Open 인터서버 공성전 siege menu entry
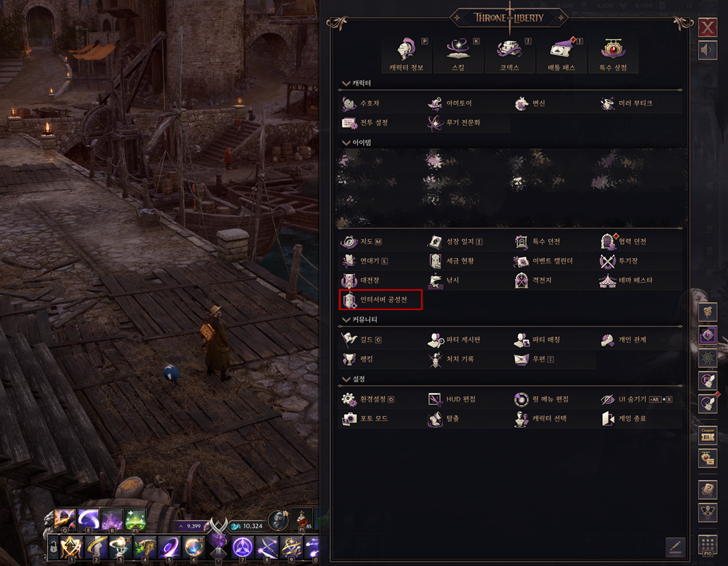Image resolution: width=728 pixels, height=566 pixels. click(x=381, y=299)
